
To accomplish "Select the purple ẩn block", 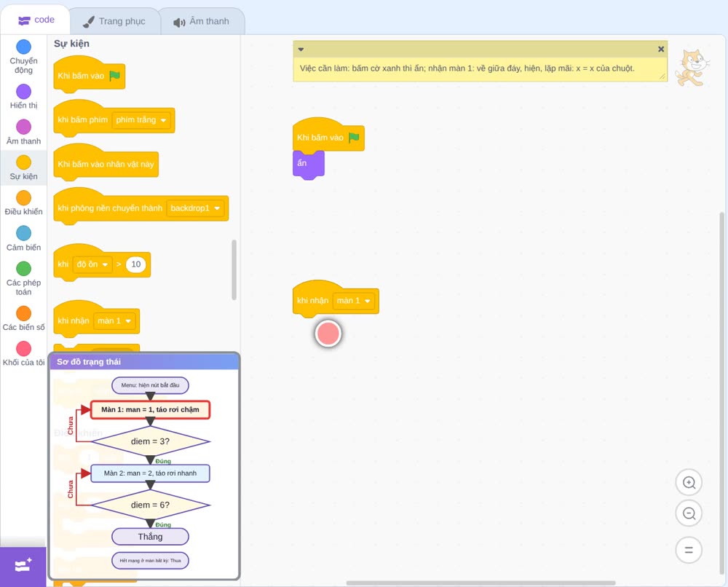I will click(x=308, y=164).
